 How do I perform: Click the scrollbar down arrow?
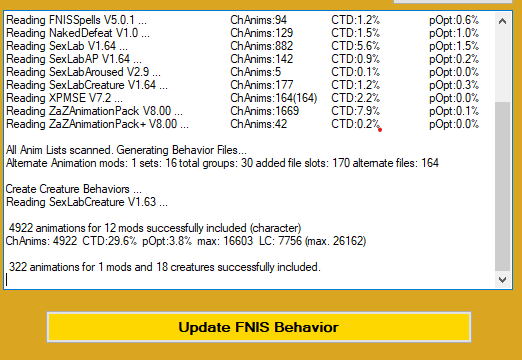point(502,280)
